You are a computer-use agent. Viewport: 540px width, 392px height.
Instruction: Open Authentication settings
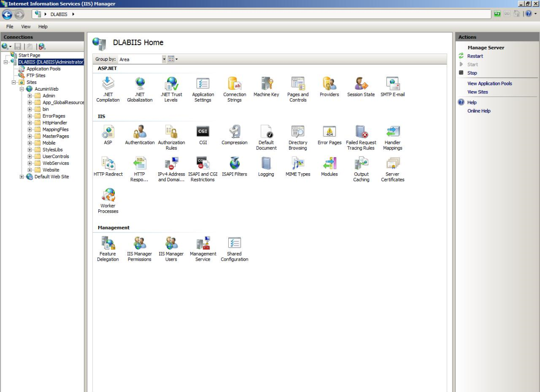click(x=140, y=135)
